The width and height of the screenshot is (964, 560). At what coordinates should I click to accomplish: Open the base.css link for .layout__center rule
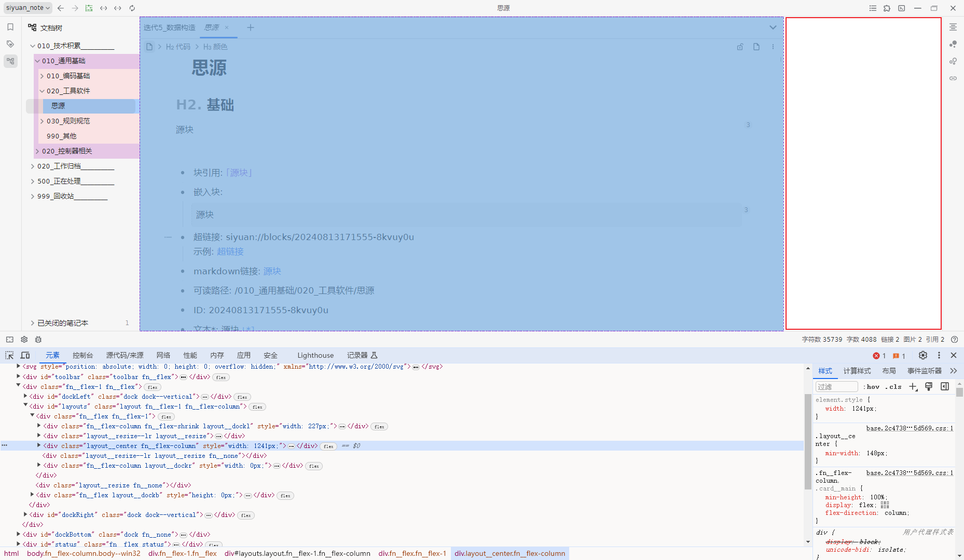910,428
